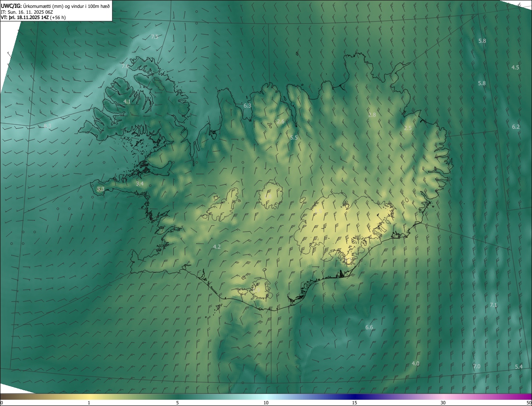Click the map value label 6.6
Image resolution: width=532 pixels, height=406 pixels.
(x=369, y=328)
